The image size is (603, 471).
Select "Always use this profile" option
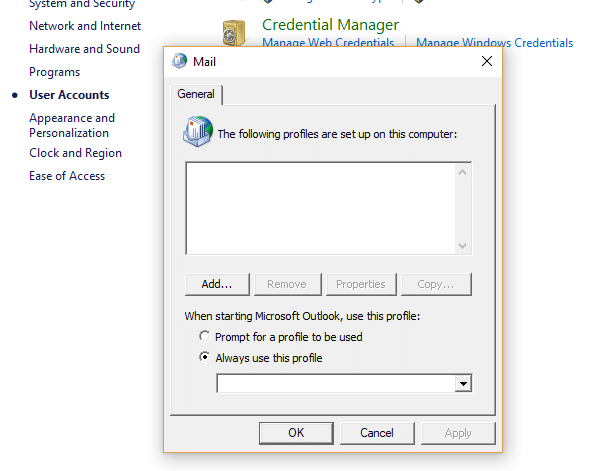click(205, 358)
